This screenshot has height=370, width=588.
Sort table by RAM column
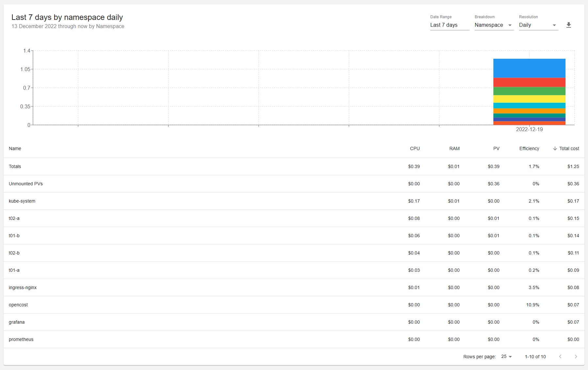(x=454, y=148)
